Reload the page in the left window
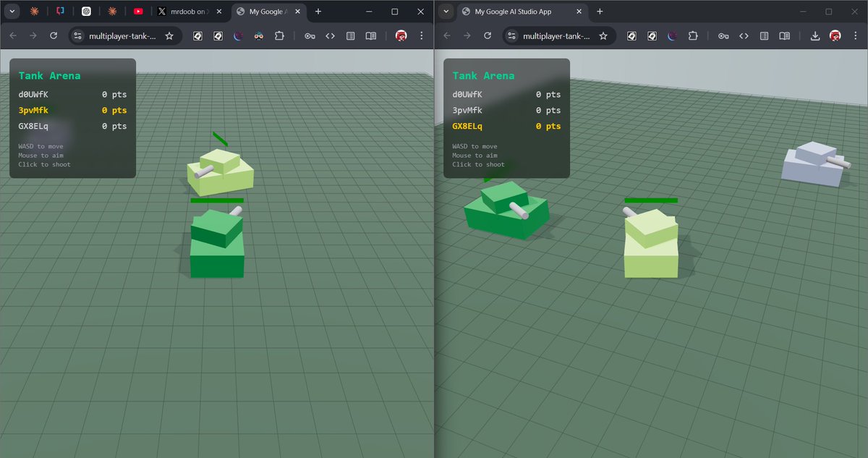Image resolution: width=868 pixels, height=458 pixels. 54,35
